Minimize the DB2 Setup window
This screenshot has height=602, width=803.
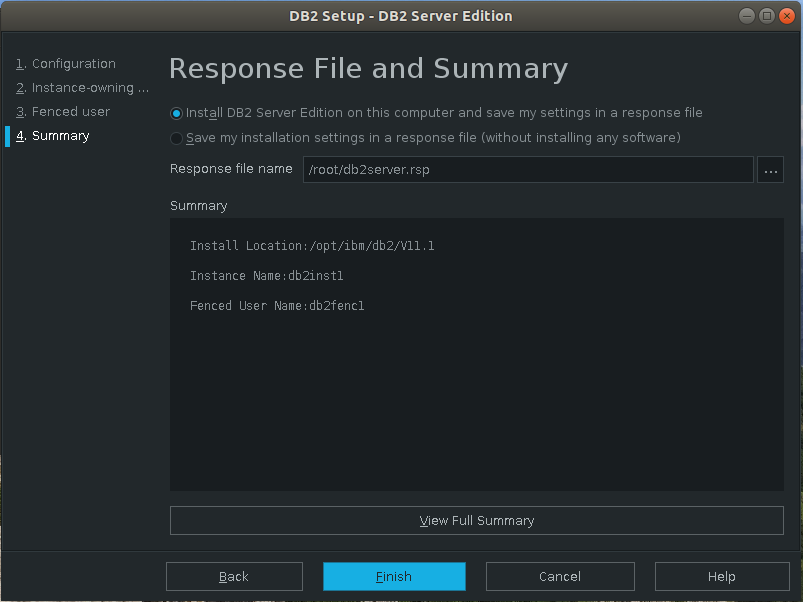[749, 15]
